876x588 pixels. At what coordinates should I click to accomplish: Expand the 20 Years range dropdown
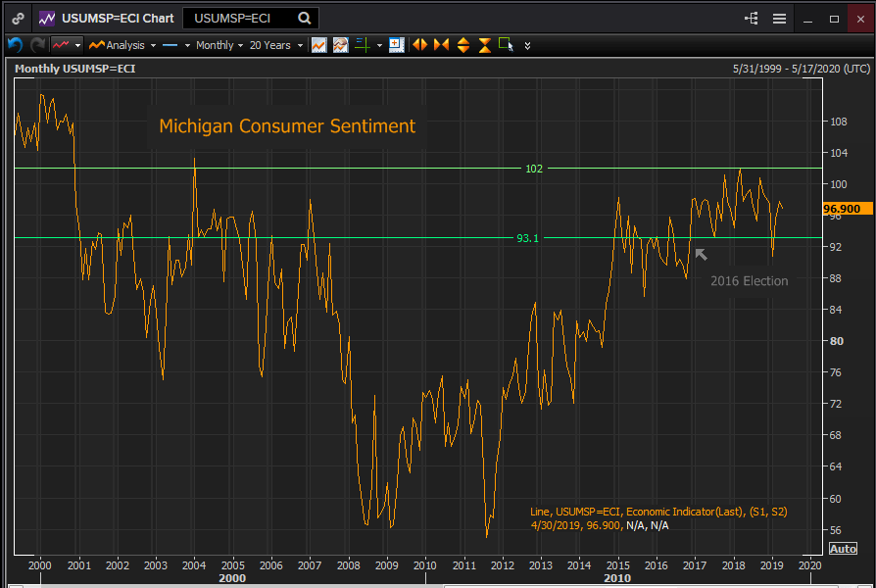click(x=275, y=45)
